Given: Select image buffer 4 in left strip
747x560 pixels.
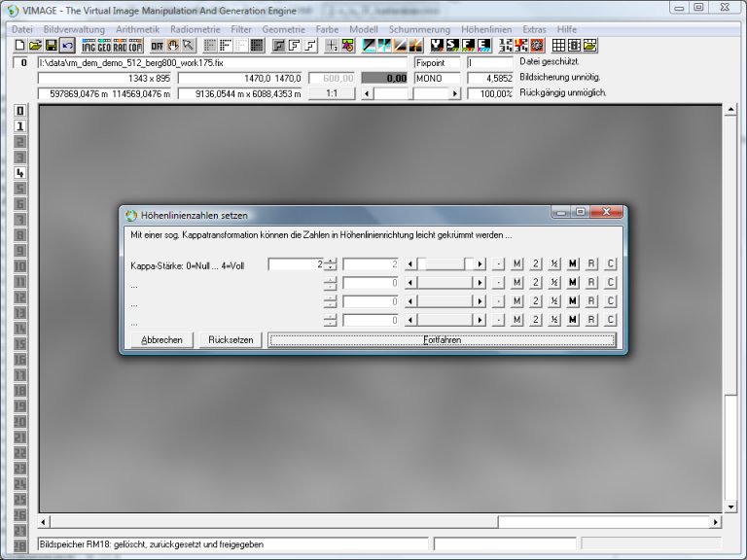Looking at the screenshot, I should 19,173.
